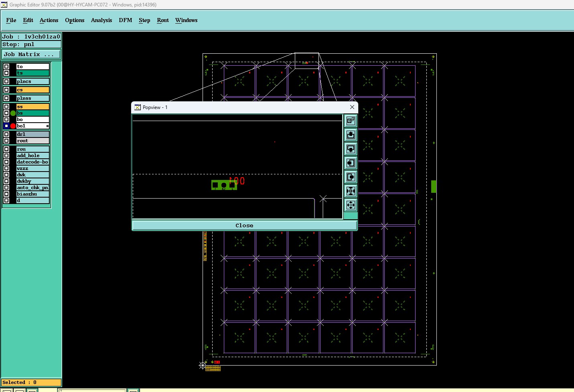Toggle the checkbox for layer plnss
This screenshot has width=574, height=392.
coord(6,98)
